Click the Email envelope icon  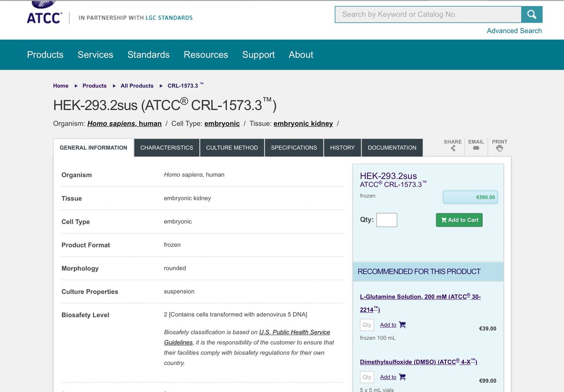(476, 147)
